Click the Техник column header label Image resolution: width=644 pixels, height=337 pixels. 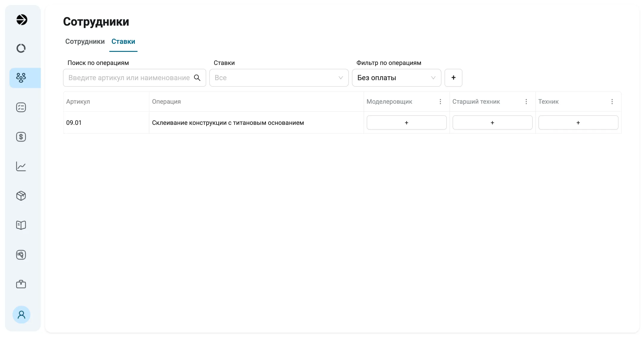549,102
